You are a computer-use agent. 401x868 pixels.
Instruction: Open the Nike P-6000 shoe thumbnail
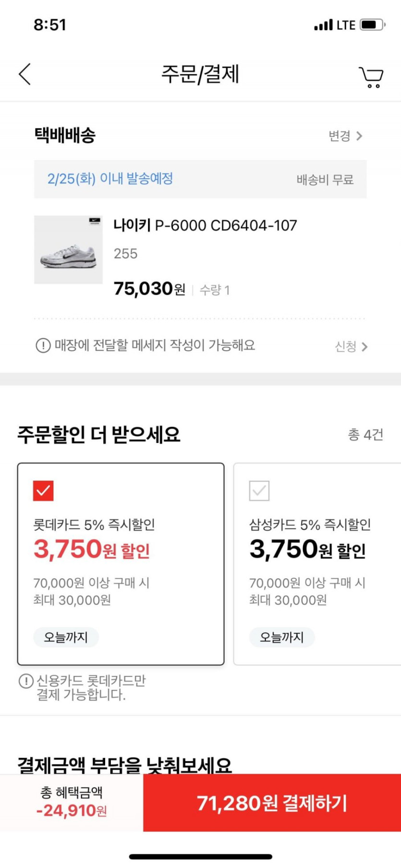pos(68,250)
